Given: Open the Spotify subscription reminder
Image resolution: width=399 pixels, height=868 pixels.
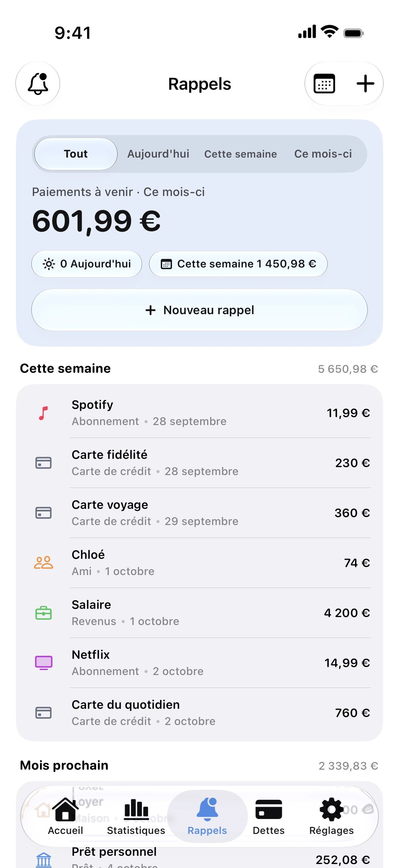Looking at the screenshot, I should click(x=199, y=413).
